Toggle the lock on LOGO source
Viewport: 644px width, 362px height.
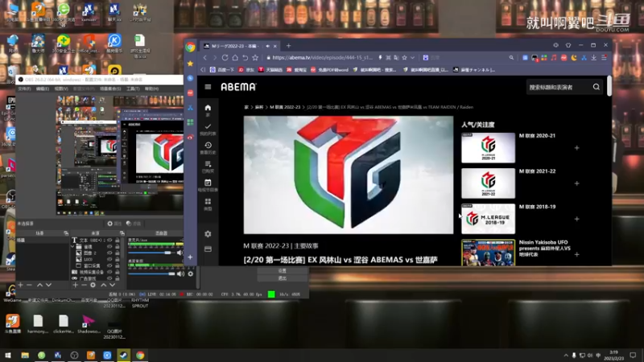point(118,259)
